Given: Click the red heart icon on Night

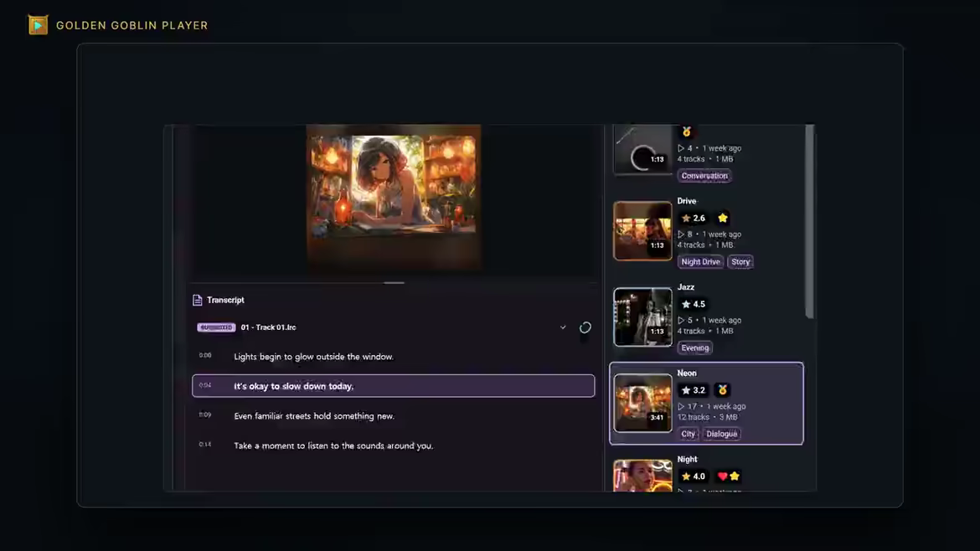Looking at the screenshot, I should pyautogui.click(x=723, y=476).
